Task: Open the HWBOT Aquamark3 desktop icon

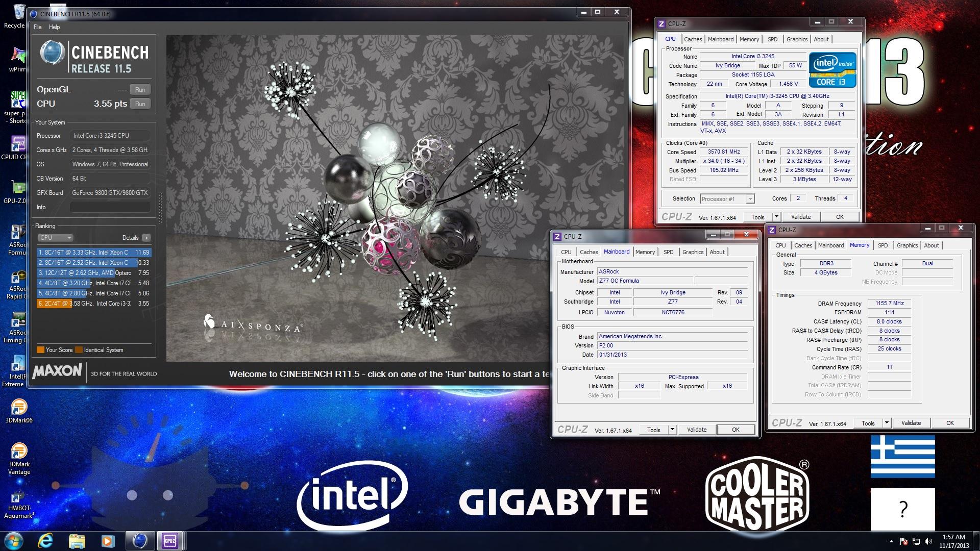Action: [19, 505]
